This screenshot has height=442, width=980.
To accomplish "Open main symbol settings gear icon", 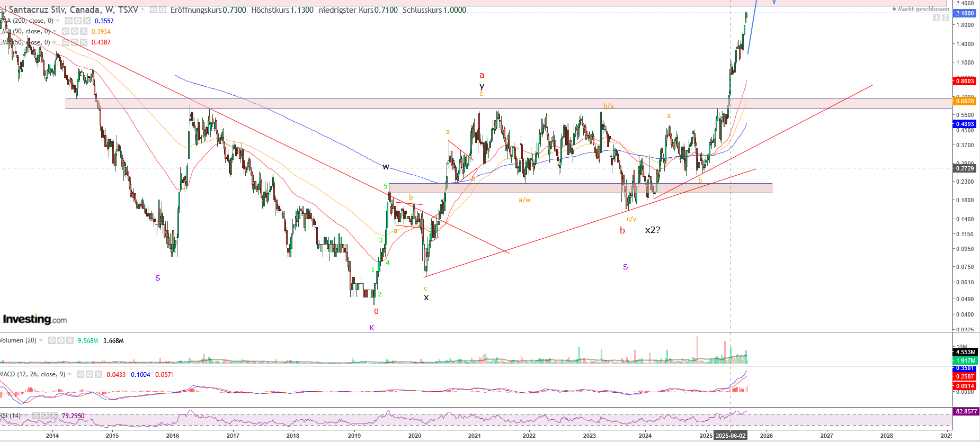I will click(162, 10).
